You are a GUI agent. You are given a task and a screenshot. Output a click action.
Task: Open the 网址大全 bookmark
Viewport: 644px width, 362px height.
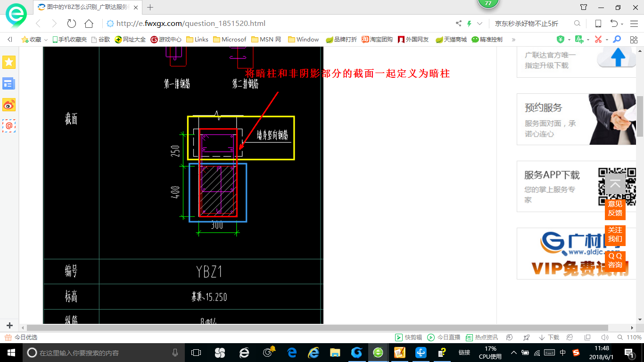click(130, 40)
